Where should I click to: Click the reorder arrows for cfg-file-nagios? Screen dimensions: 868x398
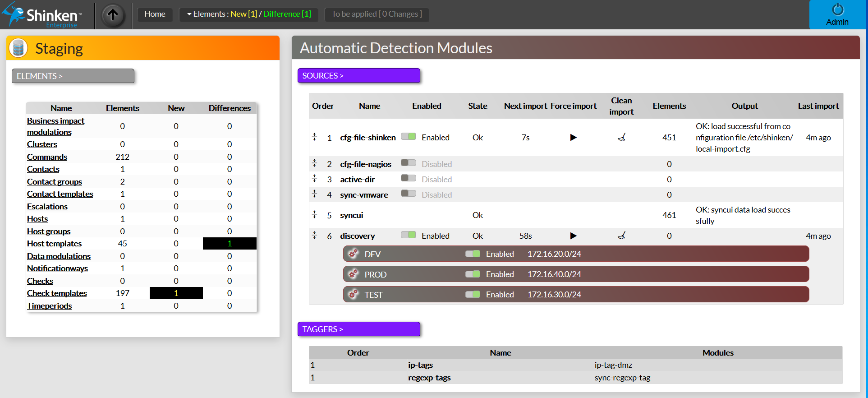[x=315, y=163]
